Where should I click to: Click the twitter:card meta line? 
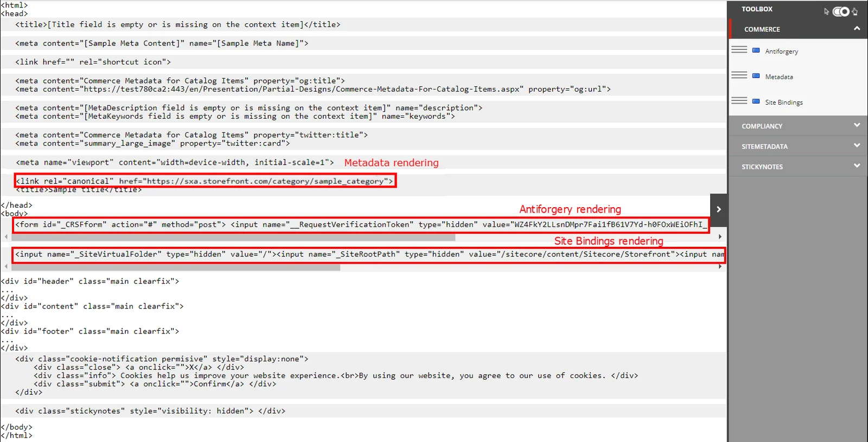point(152,144)
